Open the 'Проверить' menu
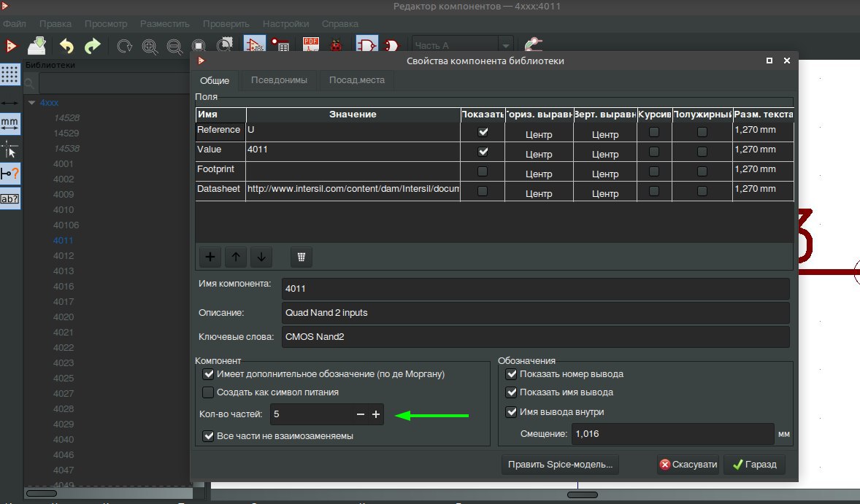 (226, 23)
